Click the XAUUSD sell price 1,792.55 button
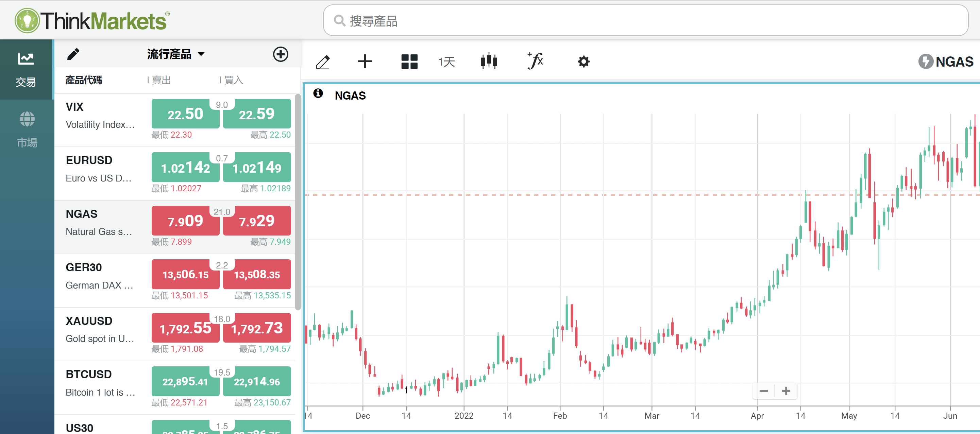Screen dimensions: 980x434 (185, 328)
